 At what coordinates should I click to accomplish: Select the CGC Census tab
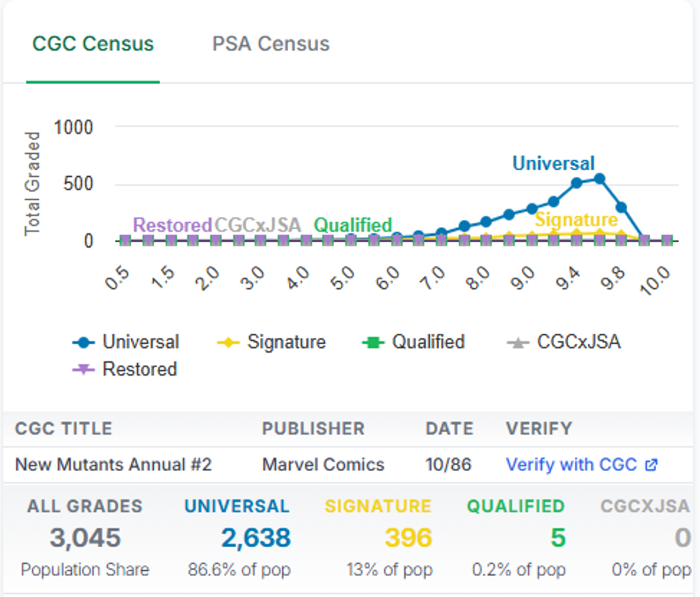93,44
